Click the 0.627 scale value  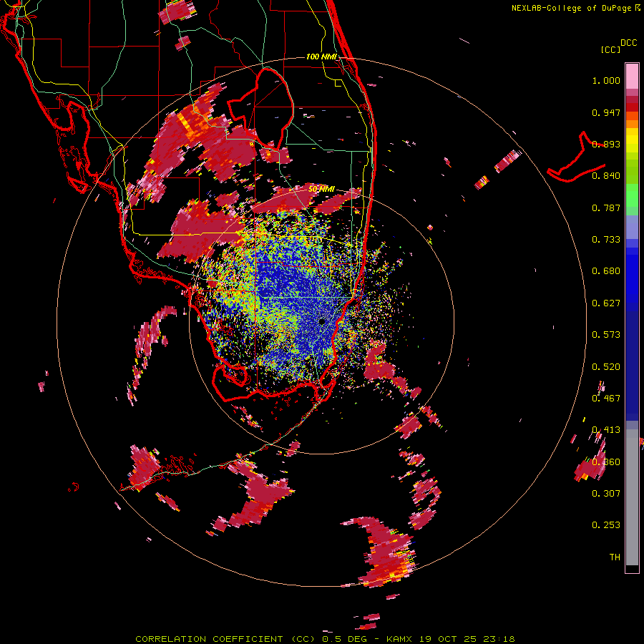click(606, 303)
